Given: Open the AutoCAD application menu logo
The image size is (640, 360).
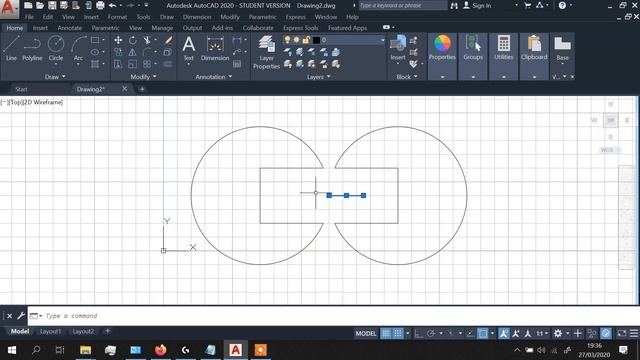Looking at the screenshot, I should [9, 8].
